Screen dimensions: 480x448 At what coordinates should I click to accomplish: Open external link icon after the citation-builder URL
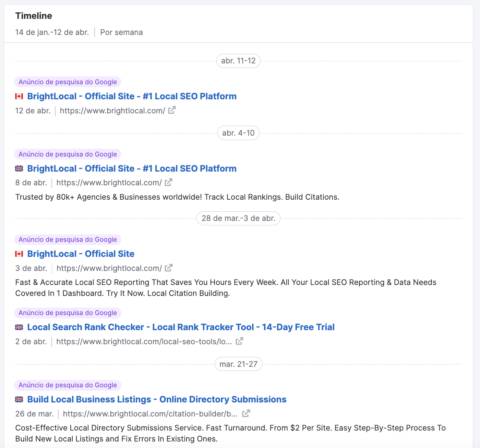click(246, 413)
